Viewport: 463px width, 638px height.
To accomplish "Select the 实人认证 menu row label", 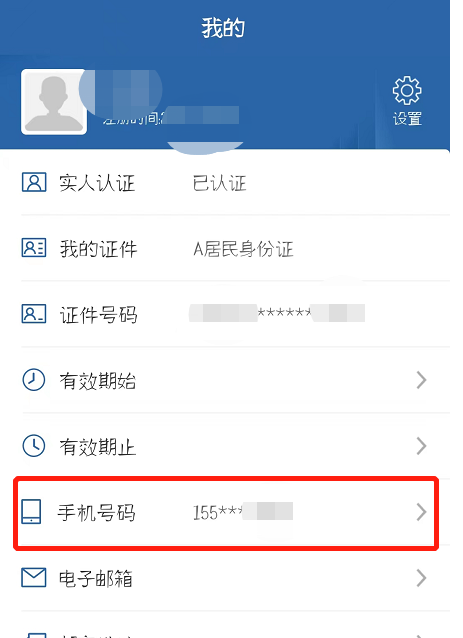I will pyautogui.click(x=97, y=183).
